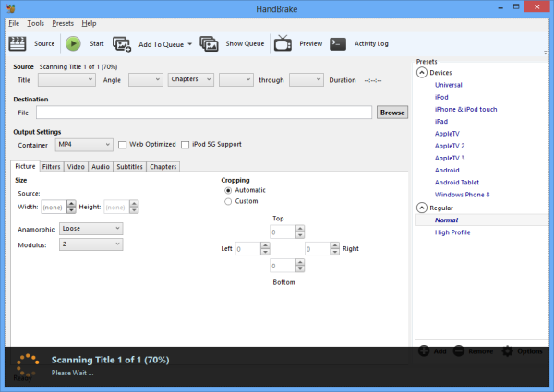The image size is (554, 392).
Task: Decrease Bottom crop with down arrow
Action: point(300,269)
